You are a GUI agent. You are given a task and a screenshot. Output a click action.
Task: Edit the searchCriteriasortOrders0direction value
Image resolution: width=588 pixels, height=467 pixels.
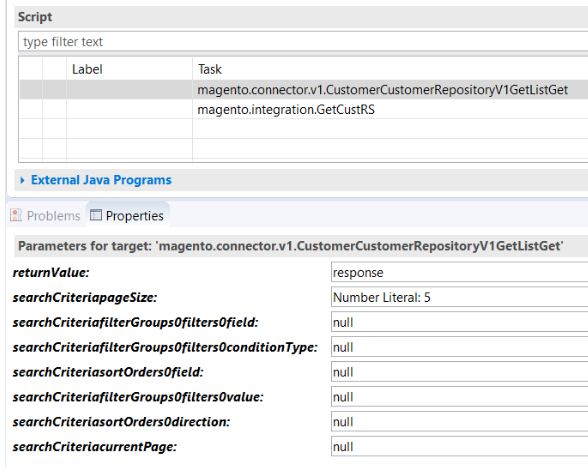(459, 422)
